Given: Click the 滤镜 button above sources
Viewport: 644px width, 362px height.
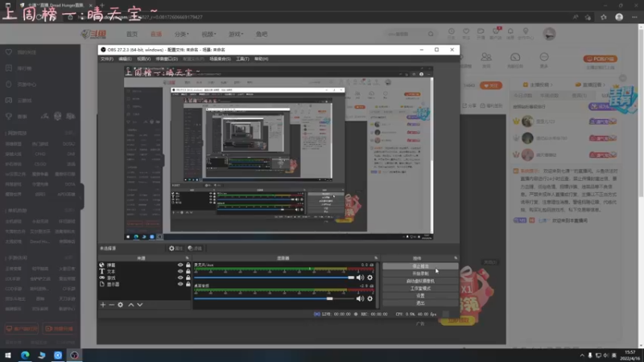Looking at the screenshot, I should [195, 249].
